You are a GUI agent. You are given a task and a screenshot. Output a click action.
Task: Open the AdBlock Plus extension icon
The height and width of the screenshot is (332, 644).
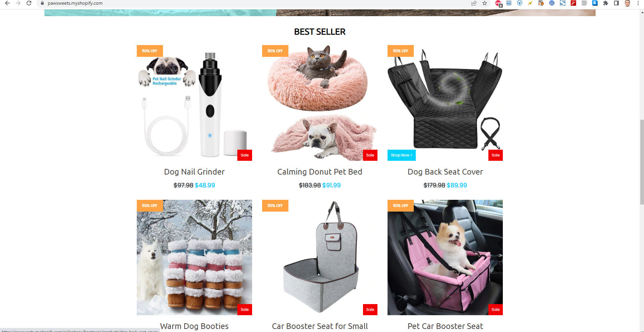pyautogui.click(x=498, y=3)
